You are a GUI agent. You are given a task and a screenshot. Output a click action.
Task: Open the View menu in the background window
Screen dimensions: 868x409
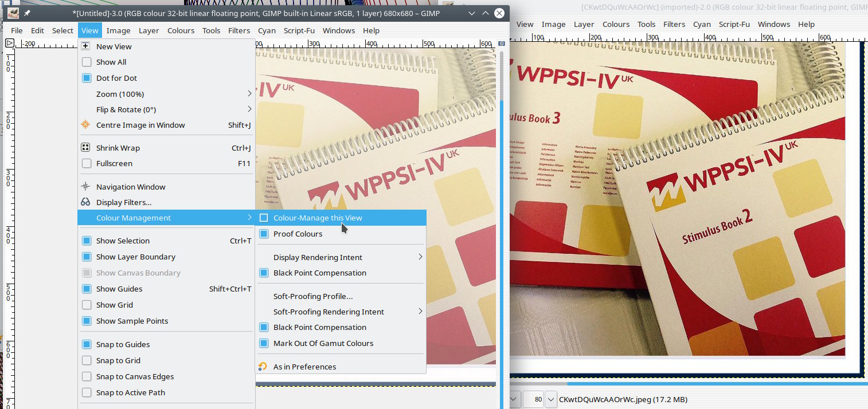pos(525,24)
